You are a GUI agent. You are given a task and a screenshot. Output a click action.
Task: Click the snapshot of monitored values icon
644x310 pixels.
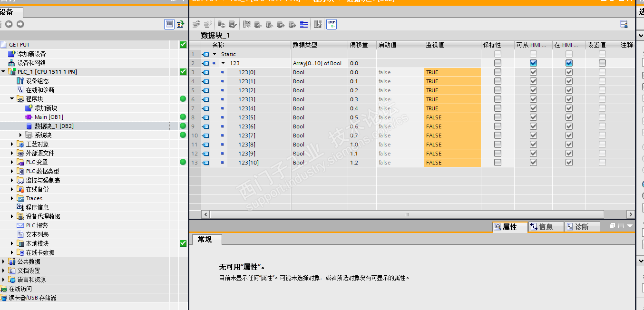(246, 24)
